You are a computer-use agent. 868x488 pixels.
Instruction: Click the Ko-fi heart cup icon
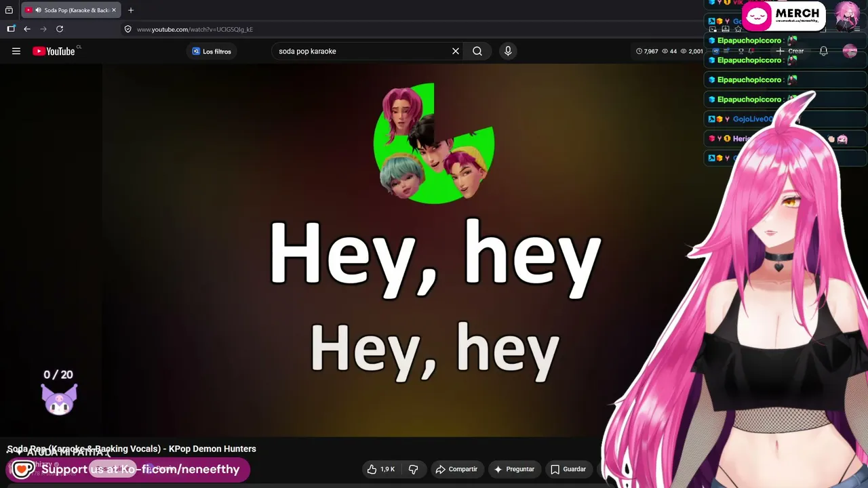pyautogui.click(x=23, y=469)
